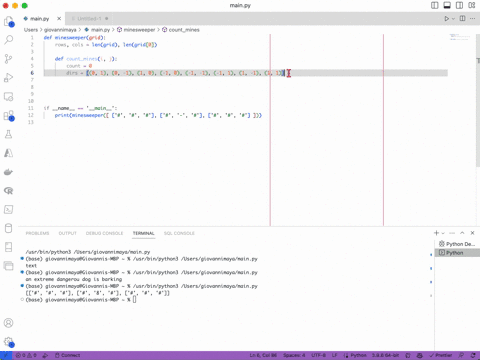
Task: Open the panel ellipsis more actions
Action: tap(452, 233)
